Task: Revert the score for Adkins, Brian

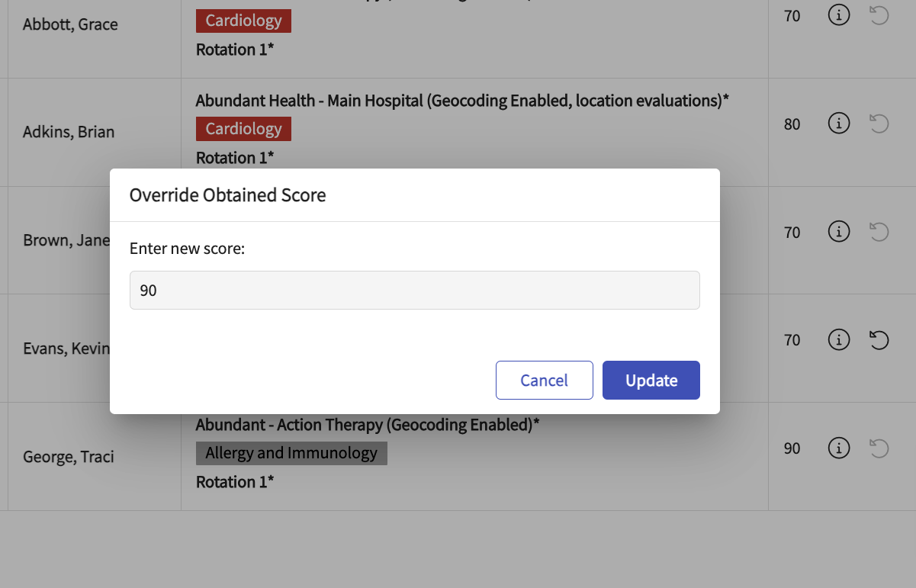Action: pyautogui.click(x=879, y=124)
